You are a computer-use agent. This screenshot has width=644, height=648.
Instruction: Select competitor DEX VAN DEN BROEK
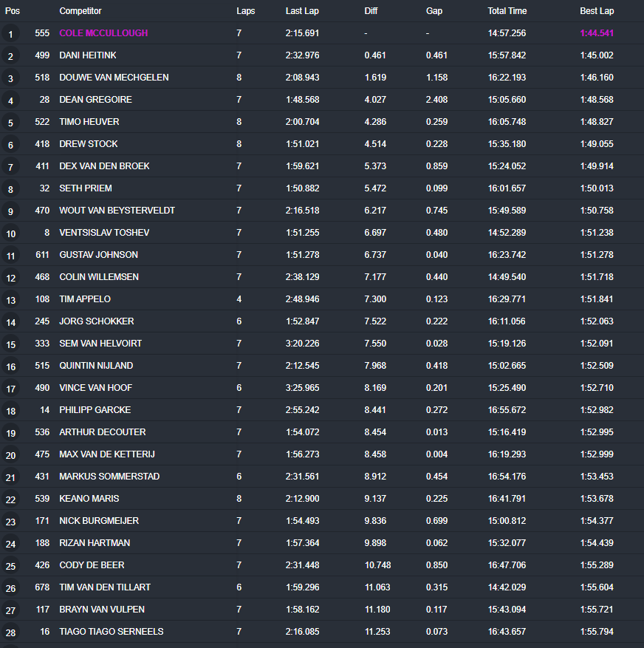tap(105, 166)
